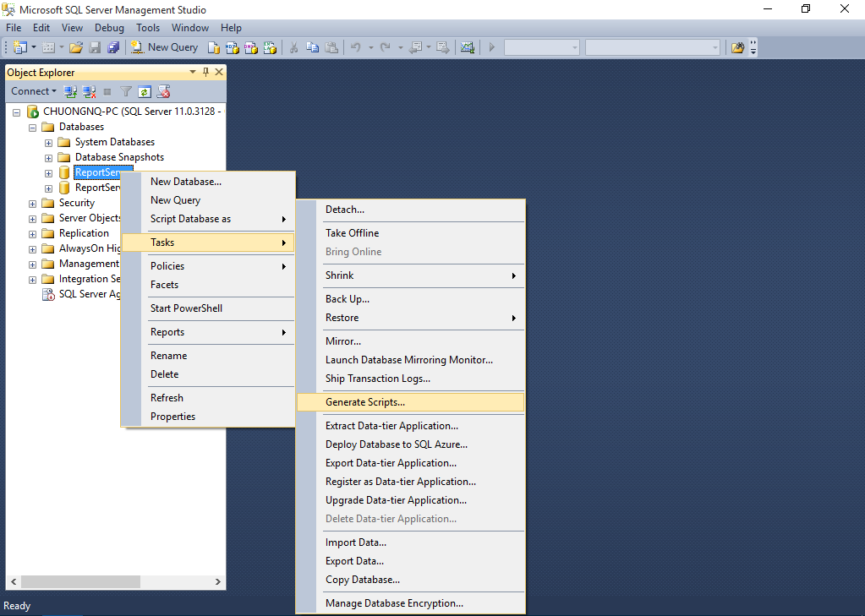
Task: Click the horizontal scrollbar right arrow
Action: pyautogui.click(x=218, y=582)
